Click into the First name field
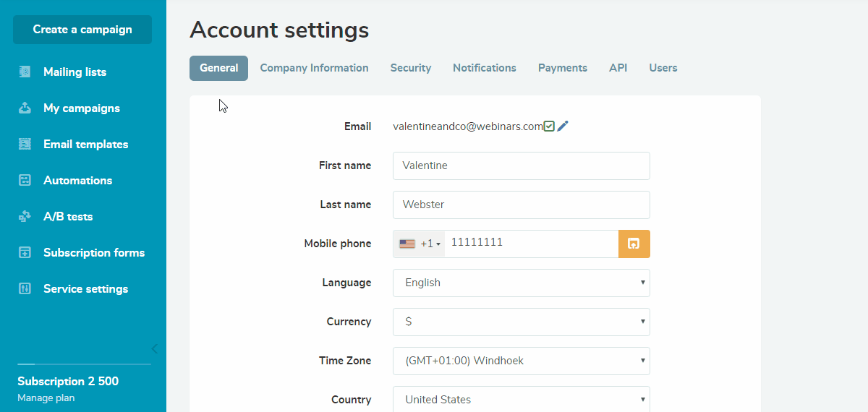 coord(521,166)
